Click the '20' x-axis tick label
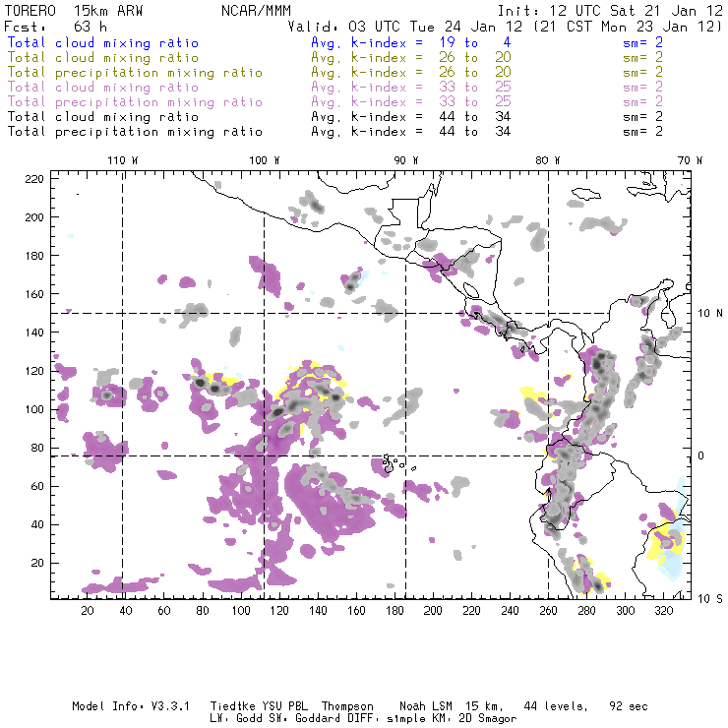The width and height of the screenshot is (728, 728). point(88,611)
